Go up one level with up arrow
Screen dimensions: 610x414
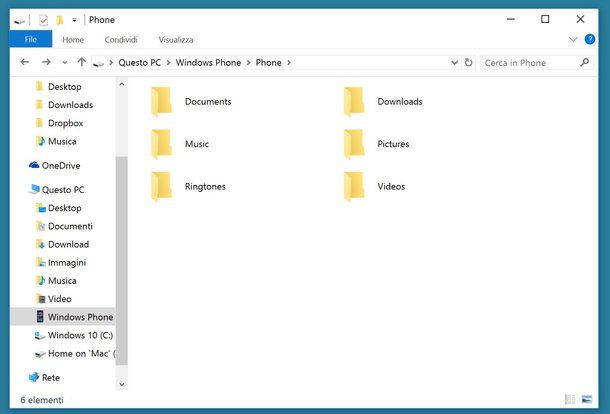pos(82,62)
